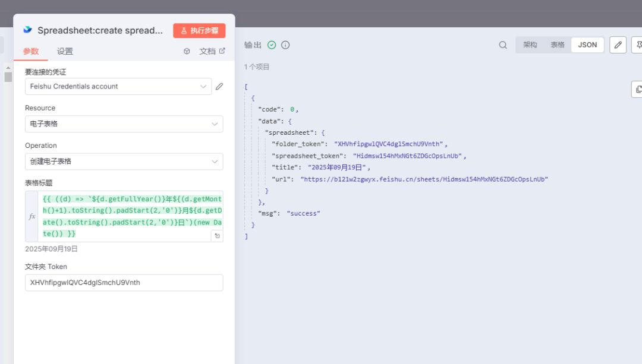Click the info icon next to 输出
This screenshot has height=364, width=642.
point(285,45)
